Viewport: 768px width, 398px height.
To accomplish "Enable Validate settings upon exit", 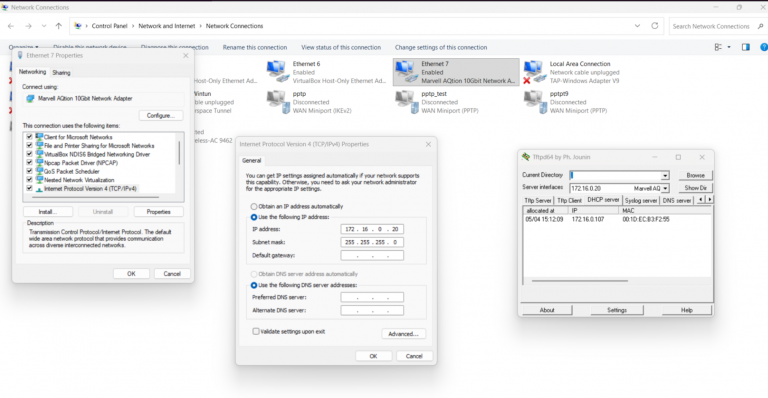I will (x=256, y=331).
